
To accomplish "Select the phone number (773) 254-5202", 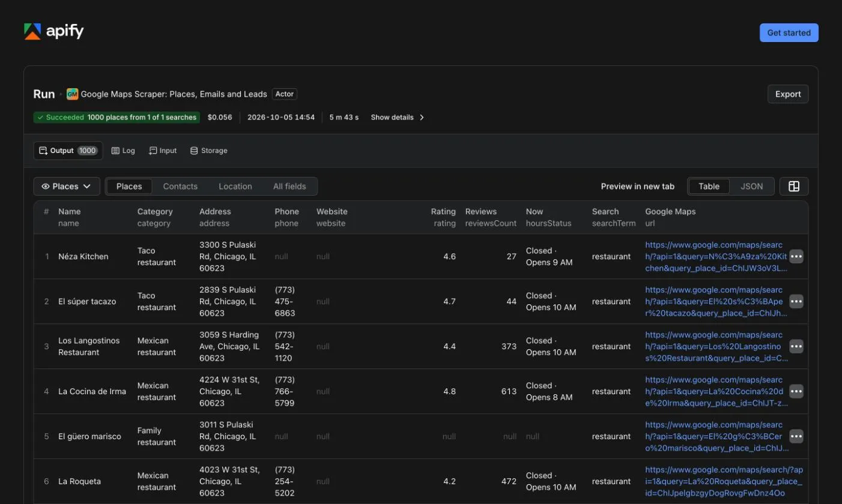I will [285, 481].
